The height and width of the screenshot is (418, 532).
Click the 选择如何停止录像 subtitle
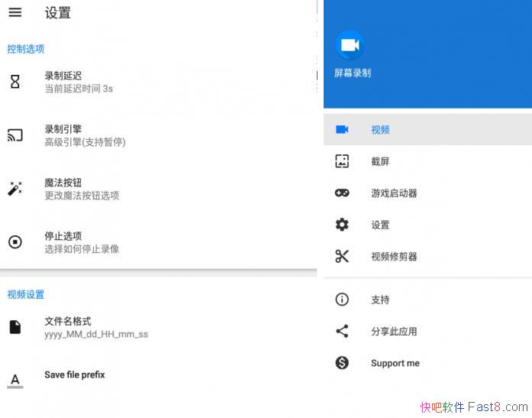(x=82, y=249)
